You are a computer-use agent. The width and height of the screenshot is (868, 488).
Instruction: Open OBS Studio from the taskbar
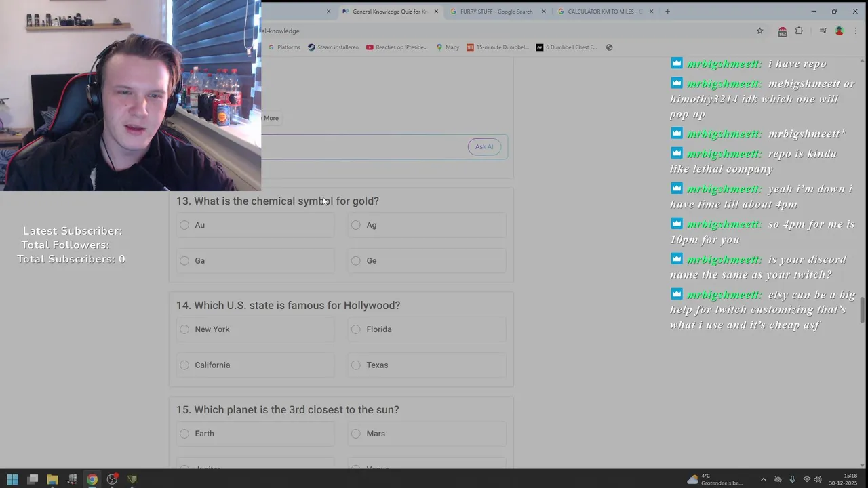(113, 479)
